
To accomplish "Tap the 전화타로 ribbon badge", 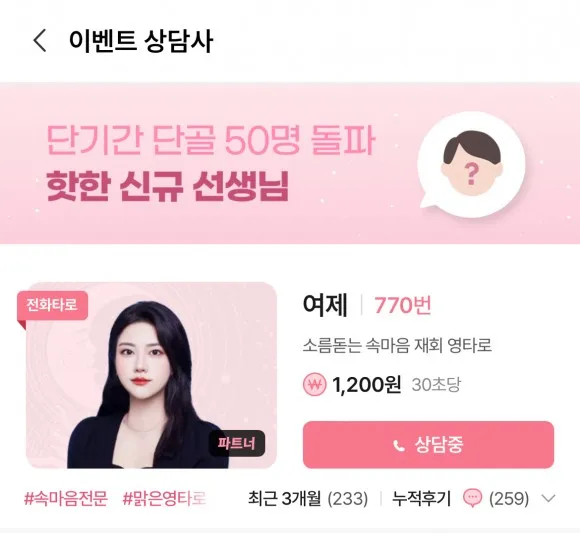I will tap(52, 305).
